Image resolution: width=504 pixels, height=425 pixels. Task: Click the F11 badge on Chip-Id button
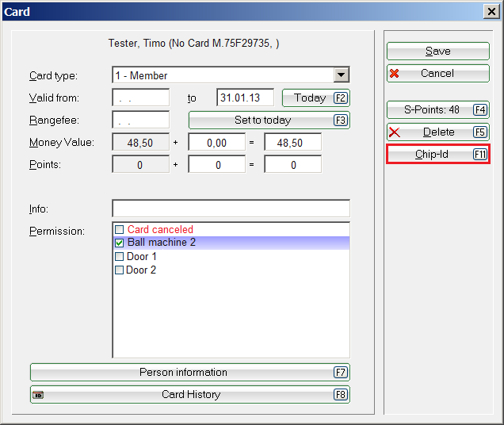point(479,155)
